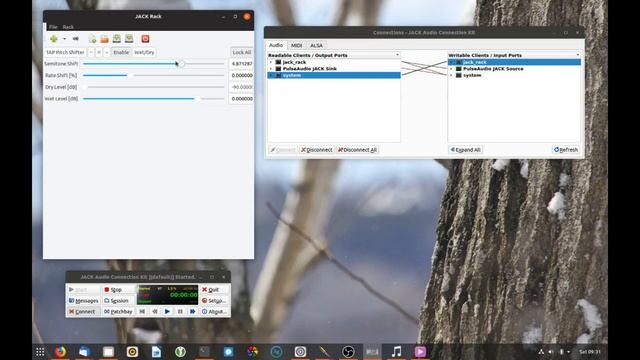Click the Semitone Shift value field
Image resolution: width=640 pixels, height=360 pixels.
tap(241, 64)
